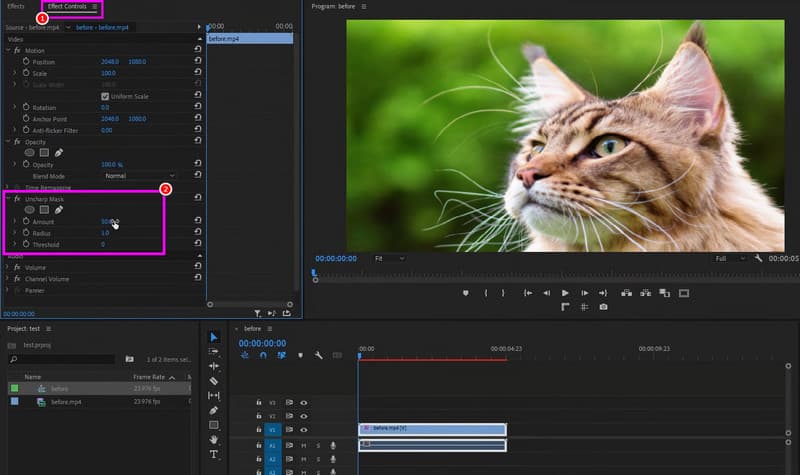Image resolution: width=800 pixels, height=475 pixels.
Task: Click the Mark Out button
Action: click(x=503, y=293)
